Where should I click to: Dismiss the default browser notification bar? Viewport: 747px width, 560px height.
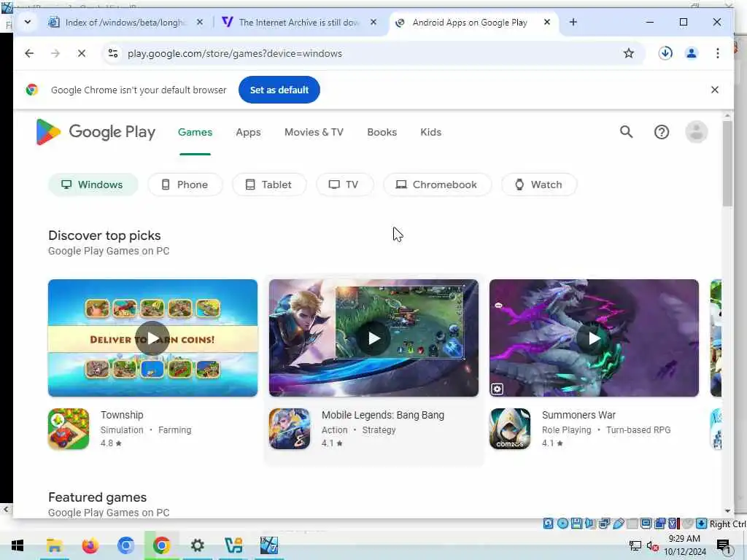[715, 90]
